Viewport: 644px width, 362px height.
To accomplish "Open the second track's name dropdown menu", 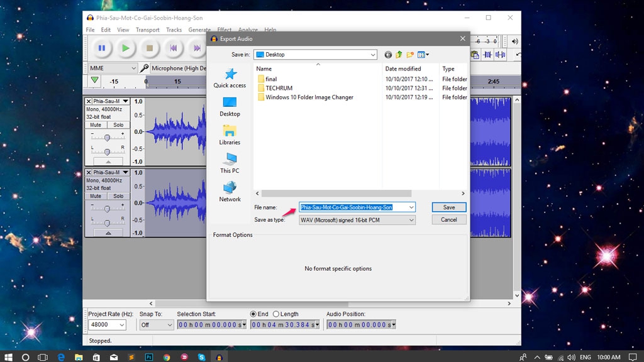I will coord(125,172).
